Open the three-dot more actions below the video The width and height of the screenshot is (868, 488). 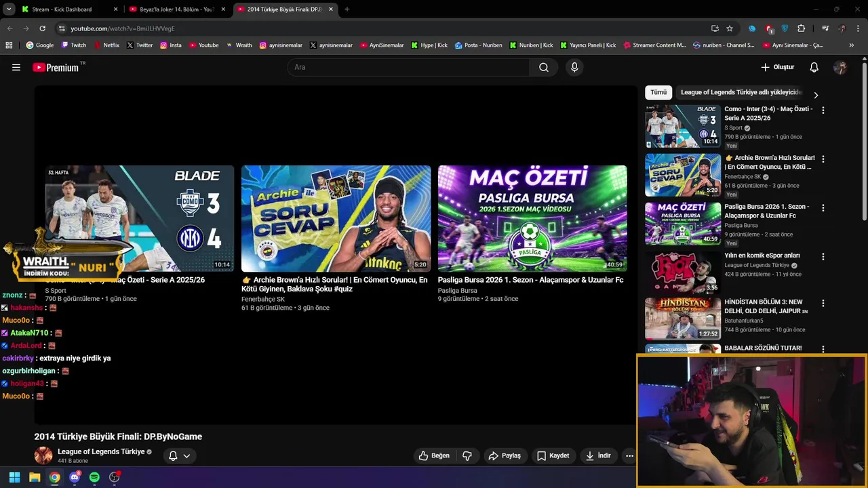click(x=629, y=455)
